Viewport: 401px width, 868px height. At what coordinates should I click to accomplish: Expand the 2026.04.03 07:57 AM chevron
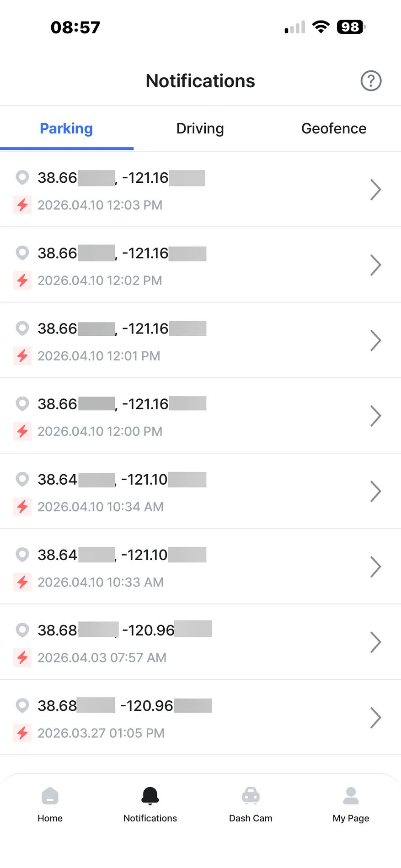coord(375,642)
